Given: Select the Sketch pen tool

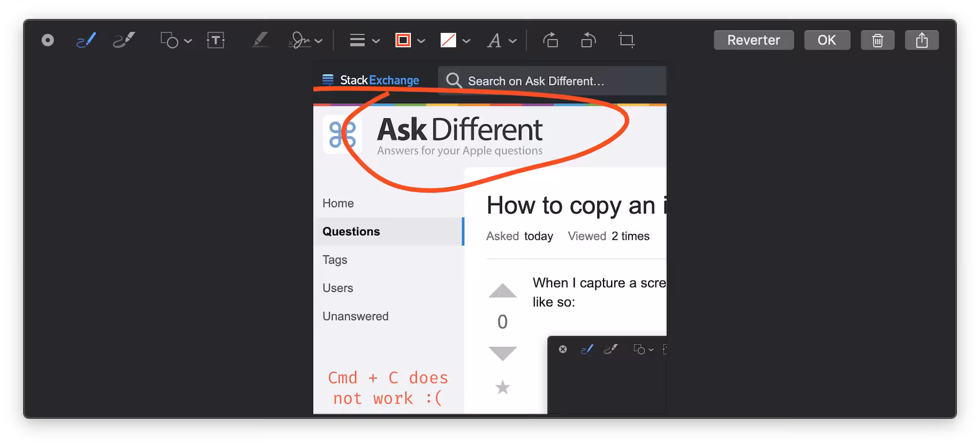Looking at the screenshot, I should pos(86,40).
